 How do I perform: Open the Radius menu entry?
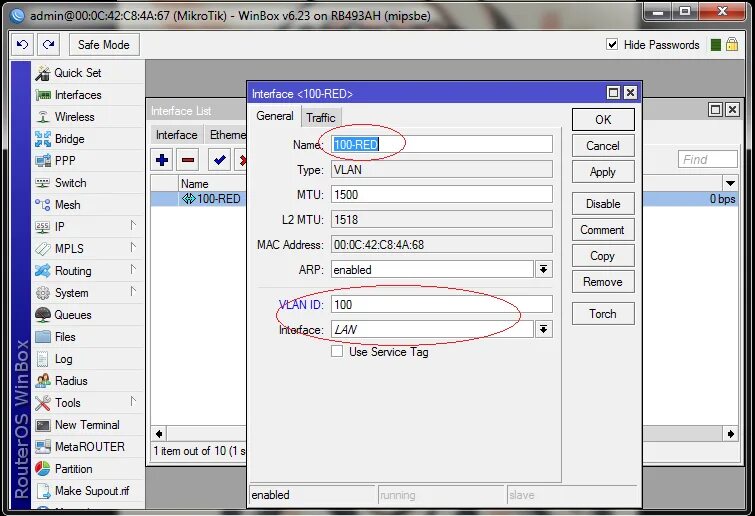coord(89,381)
